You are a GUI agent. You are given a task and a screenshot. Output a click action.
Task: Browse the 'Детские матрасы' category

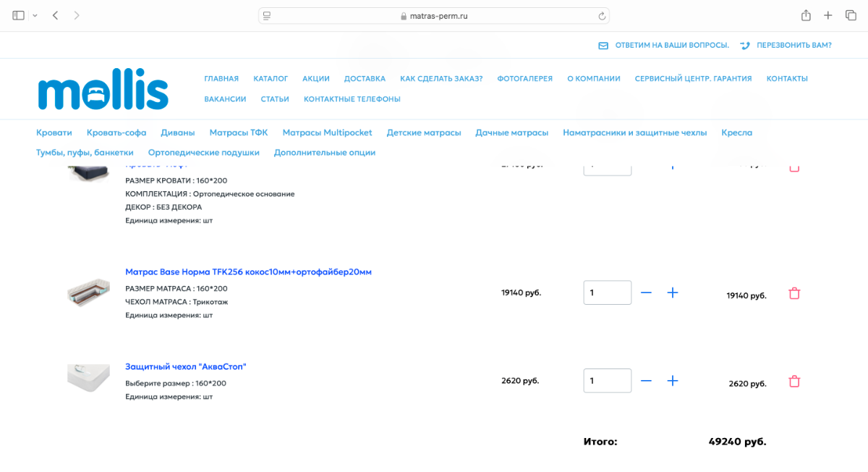tap(424, 132)
